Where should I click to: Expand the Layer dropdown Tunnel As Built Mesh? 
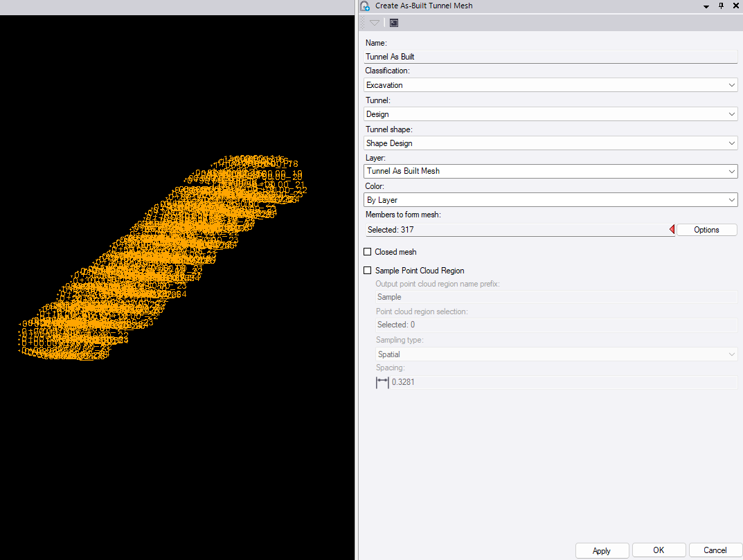tap(550, 171)
